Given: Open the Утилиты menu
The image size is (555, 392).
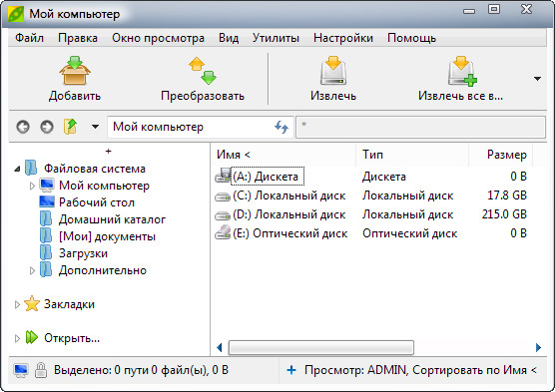Looking at the screenshot, I should 276,38.
